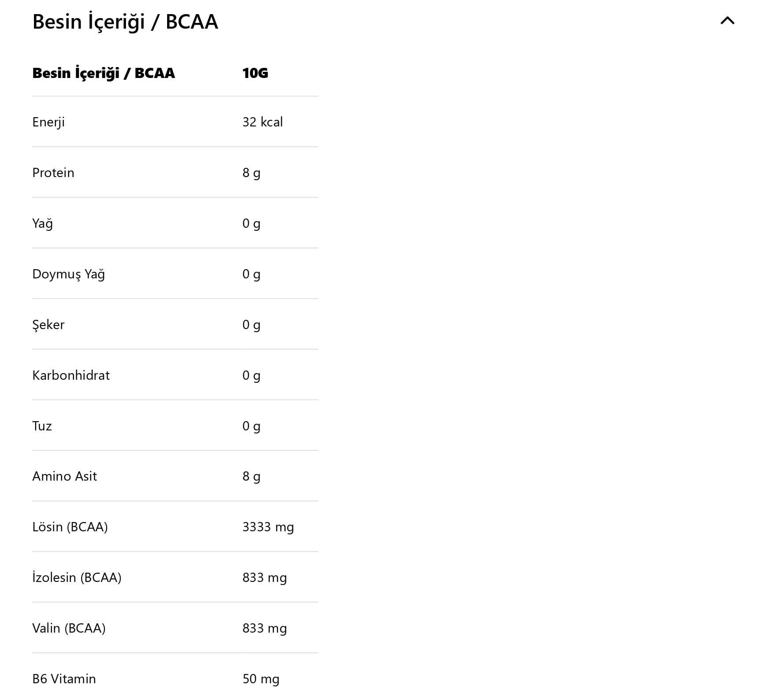
Task: Click the İzolesin (BCAA) row label
Action: tap(77, 578)
